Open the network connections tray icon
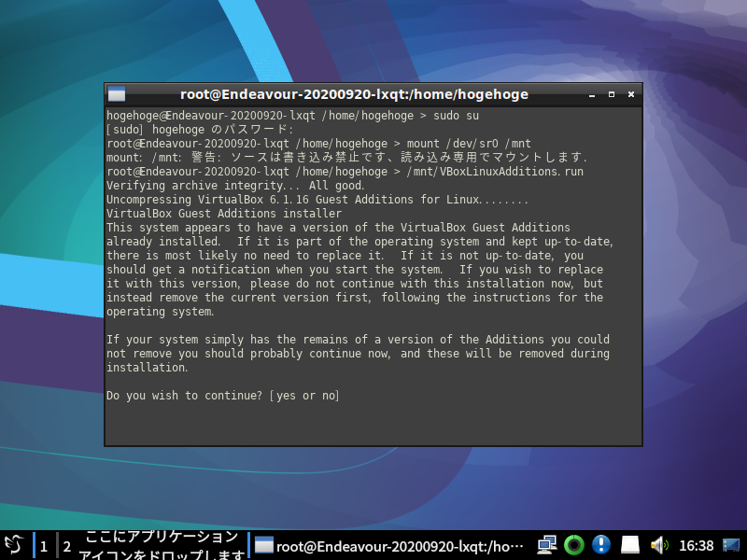 click(x=547, y=545)
